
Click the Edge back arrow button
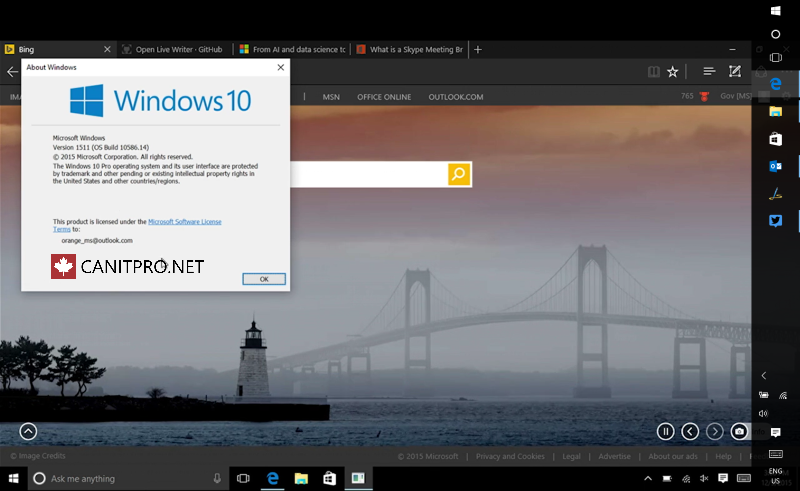tap(12, 72)
